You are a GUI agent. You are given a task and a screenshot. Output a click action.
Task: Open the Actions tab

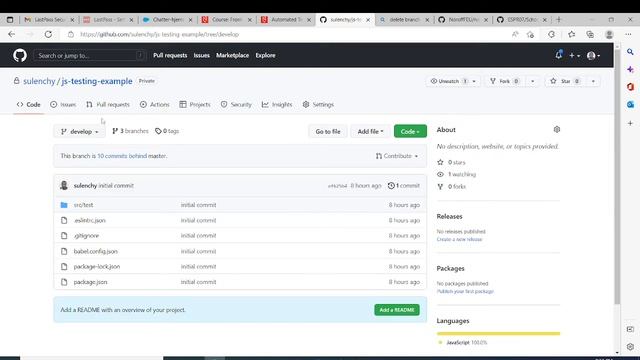tap(155, 104)
